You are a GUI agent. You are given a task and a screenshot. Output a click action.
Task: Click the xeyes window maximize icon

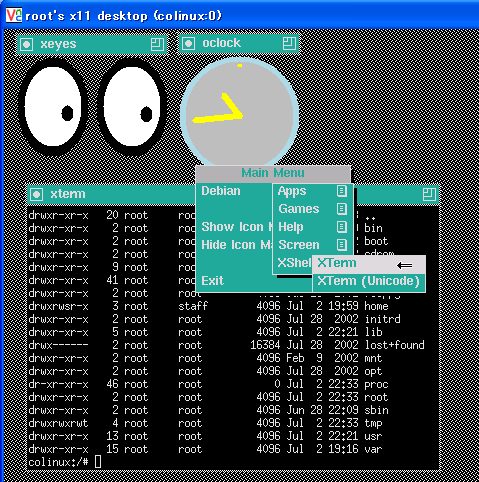(157, 44)
